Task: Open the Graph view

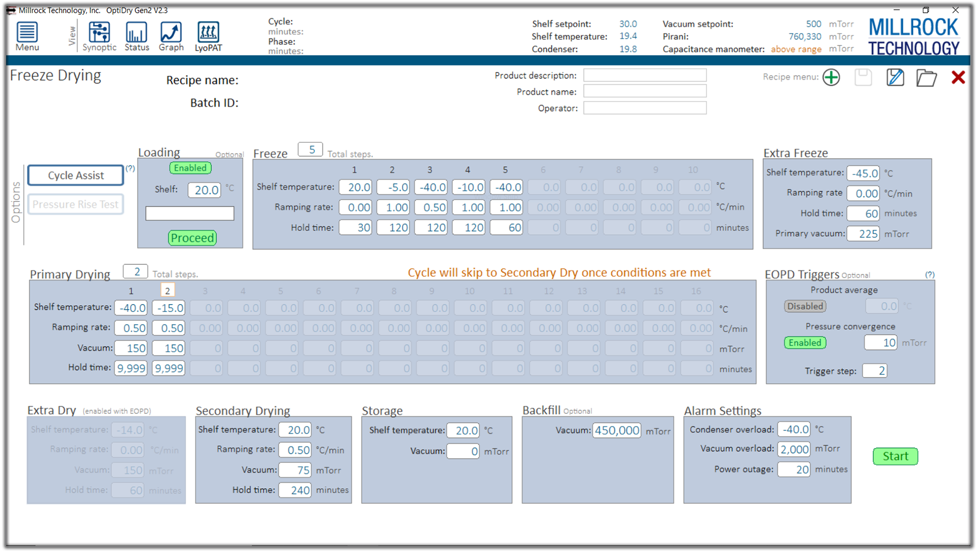Action: (x=171, y=37)
